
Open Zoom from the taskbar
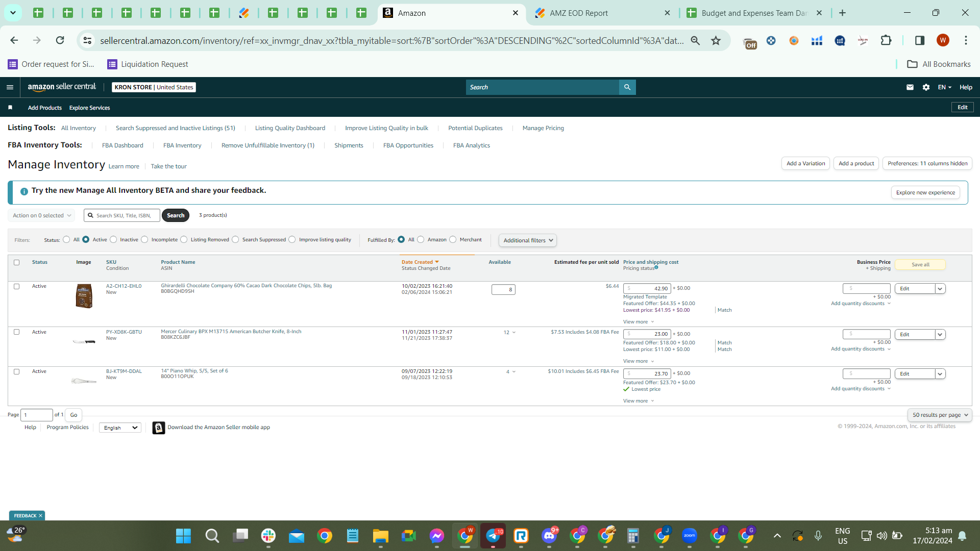click(x=690, y=536)
